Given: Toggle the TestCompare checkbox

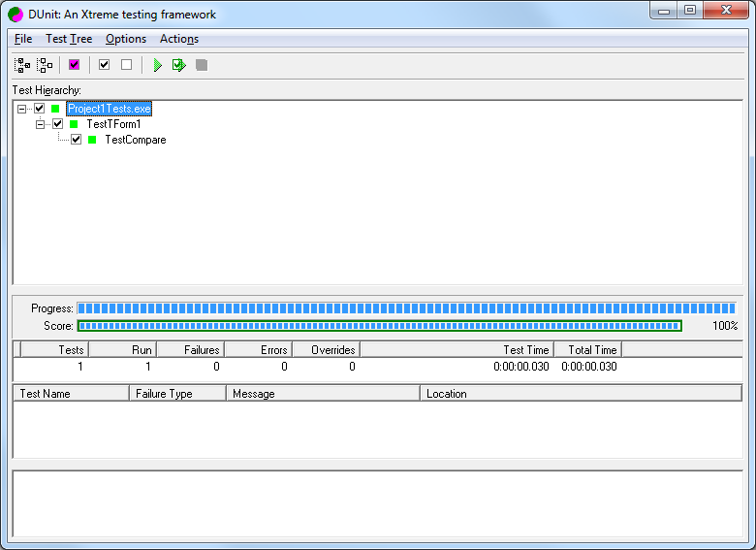Looking at the screenshot, I should point(76,140).
